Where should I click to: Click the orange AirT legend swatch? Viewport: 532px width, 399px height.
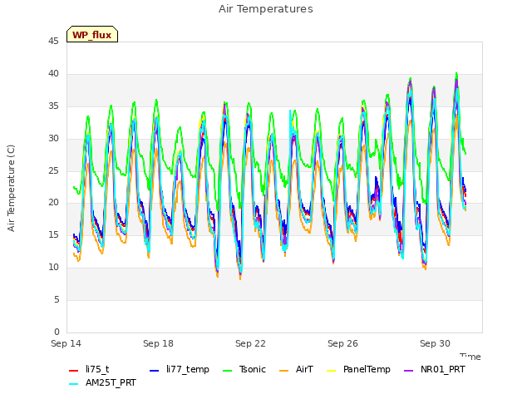(284, 371)
